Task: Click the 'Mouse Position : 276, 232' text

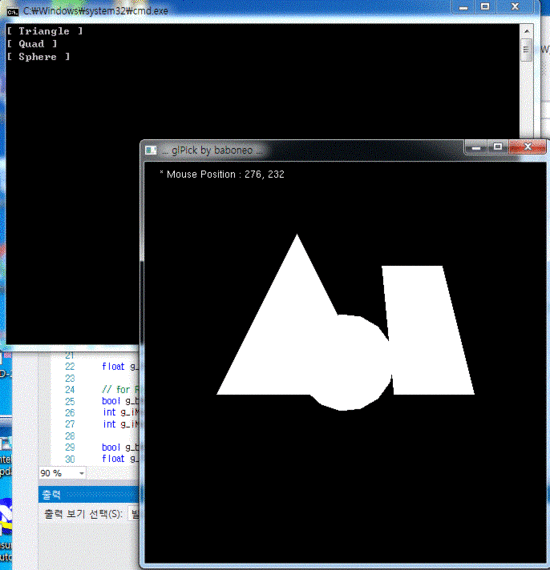Action: [x=225, y=174]
